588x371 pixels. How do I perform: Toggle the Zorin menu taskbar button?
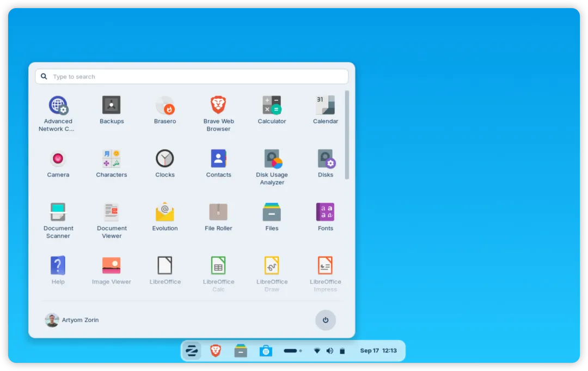tap(192, 351)
